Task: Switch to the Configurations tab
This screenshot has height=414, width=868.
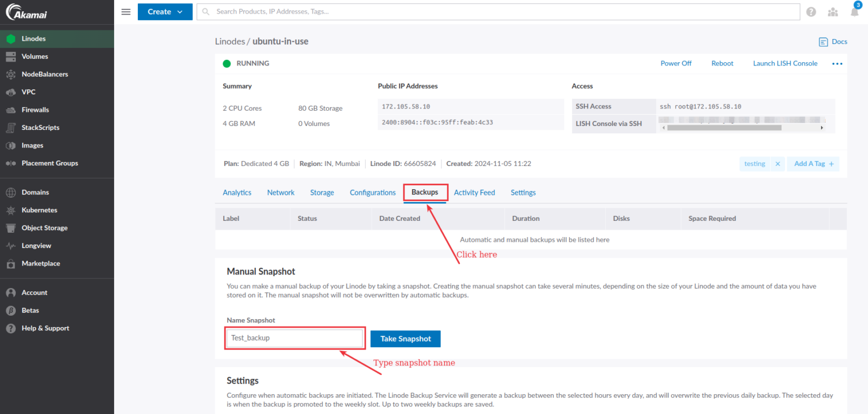Action: click(372, 192)
